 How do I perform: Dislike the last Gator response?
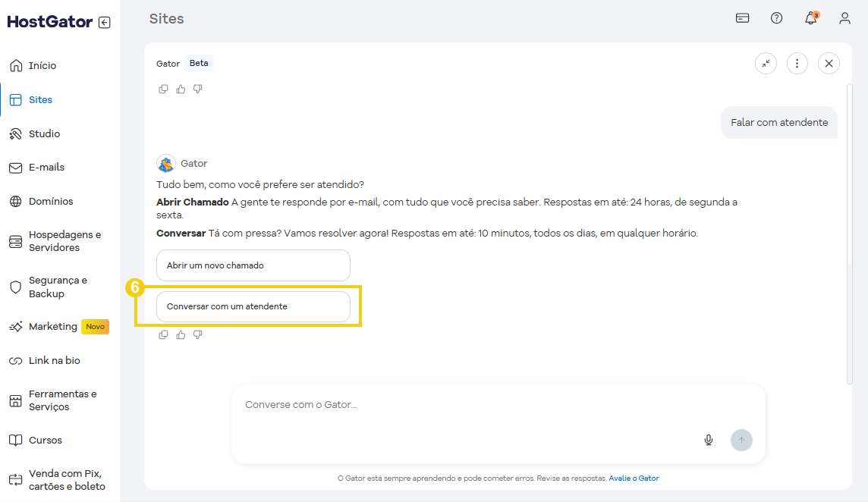197,334
